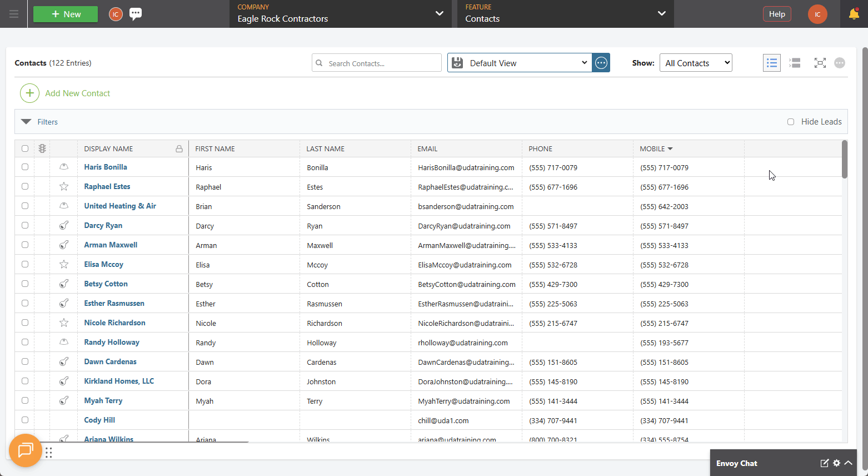Click the hard hat icon for Haris Bonilla
This screenshot has height=476, width=868.
pyautogui.click(x=64, y=167)
